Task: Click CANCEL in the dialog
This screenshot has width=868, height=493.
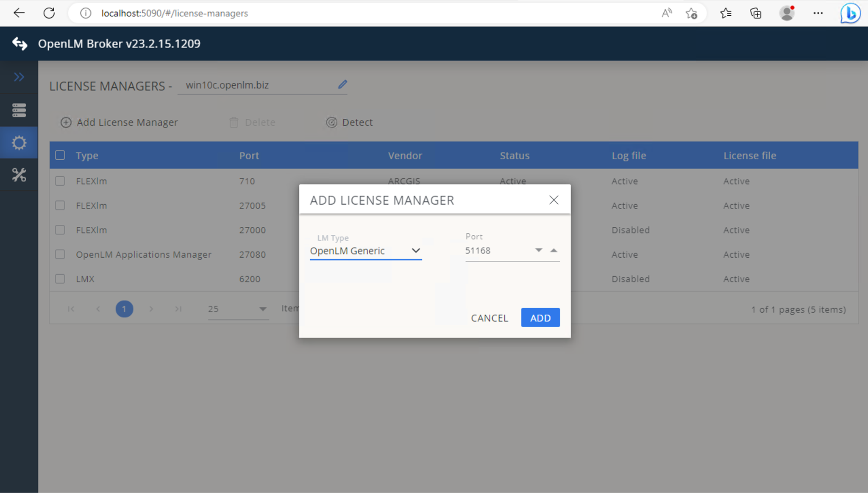Action: [x=489, y=318]
